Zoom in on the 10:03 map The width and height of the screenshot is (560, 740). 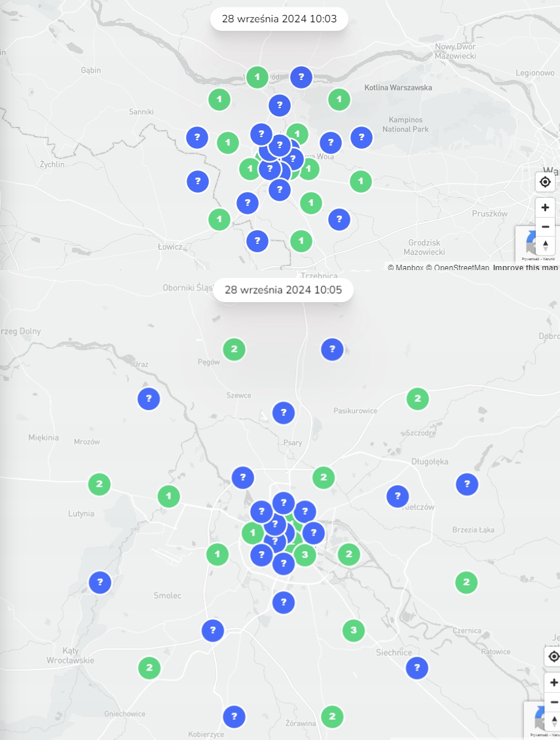pyautogui.click(x=545, y=207)
